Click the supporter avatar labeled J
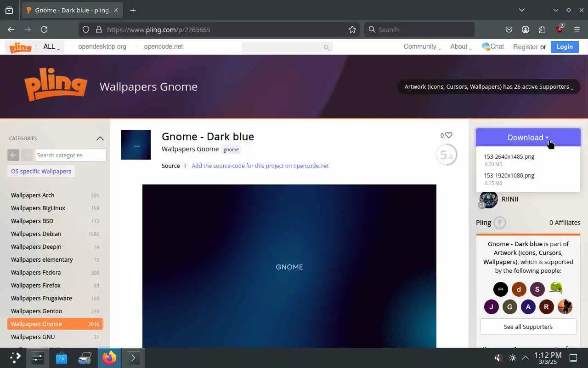The image size is (588, 368). (492, 307)
